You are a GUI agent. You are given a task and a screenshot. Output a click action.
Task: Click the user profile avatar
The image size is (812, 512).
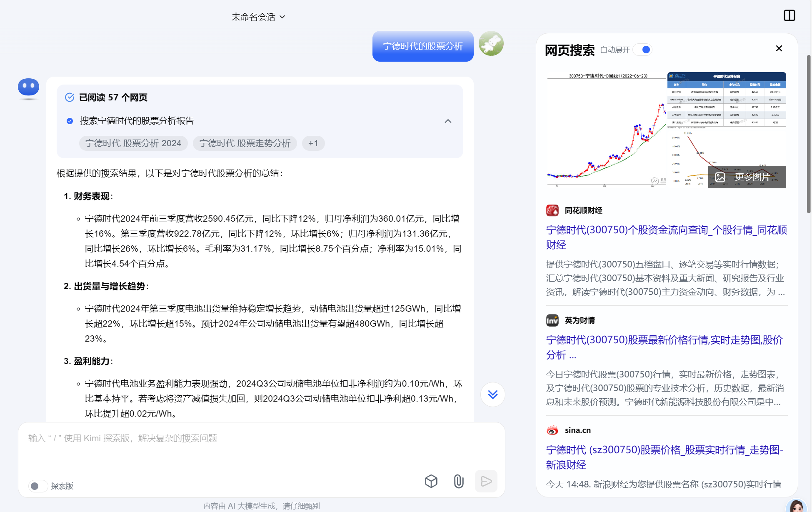(491, 43)
